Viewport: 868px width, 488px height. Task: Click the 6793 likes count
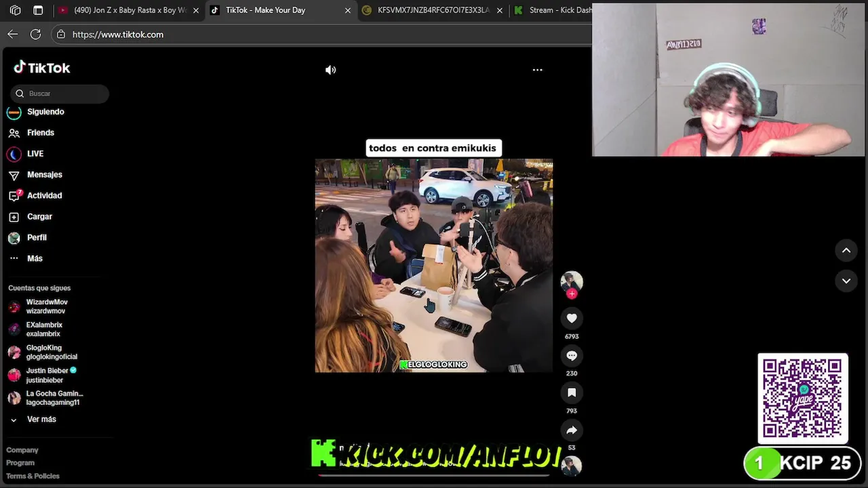tap(572, 336)
